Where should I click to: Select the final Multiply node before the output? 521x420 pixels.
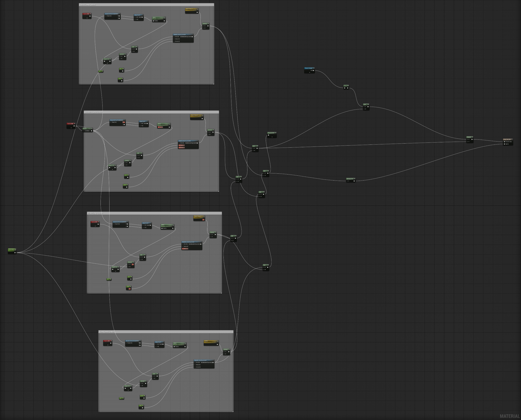pyautogui.click(x=469, y=137)
